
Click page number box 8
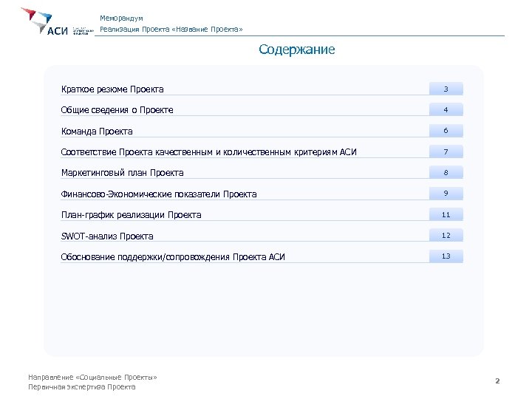click(446, 172)
